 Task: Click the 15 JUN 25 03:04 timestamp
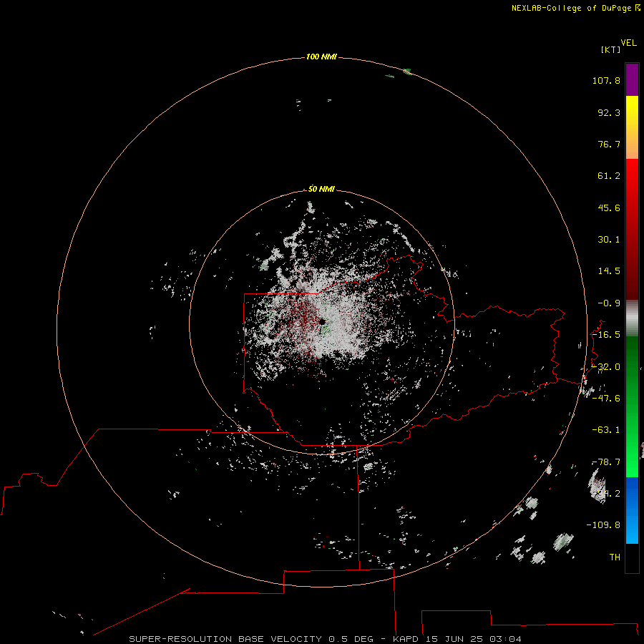474,639
